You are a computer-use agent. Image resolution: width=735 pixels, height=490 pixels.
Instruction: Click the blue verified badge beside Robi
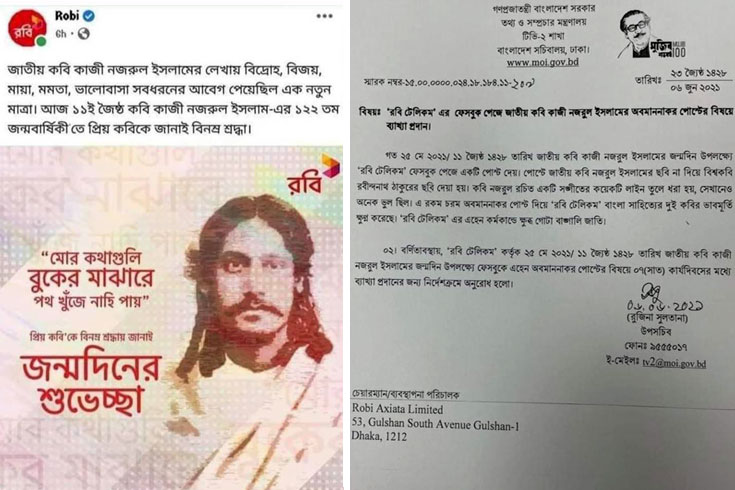coord(89,16)
